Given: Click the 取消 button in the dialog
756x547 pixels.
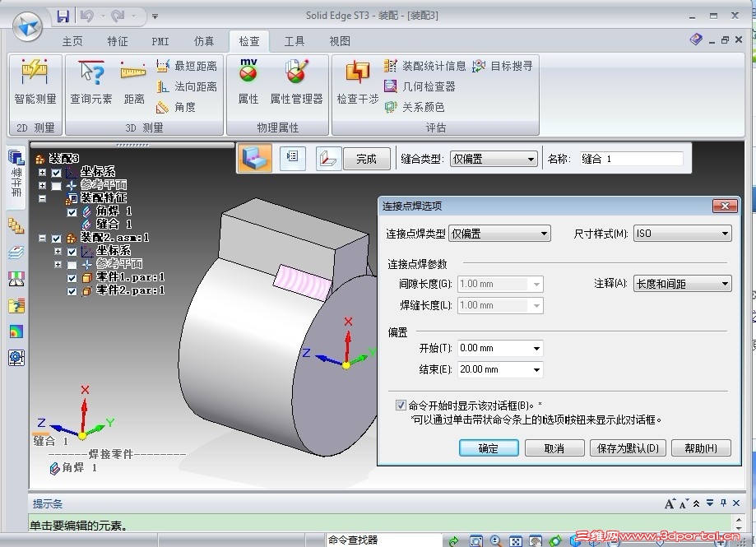Looking at the screenshot, I should click(x=554, y=448).
